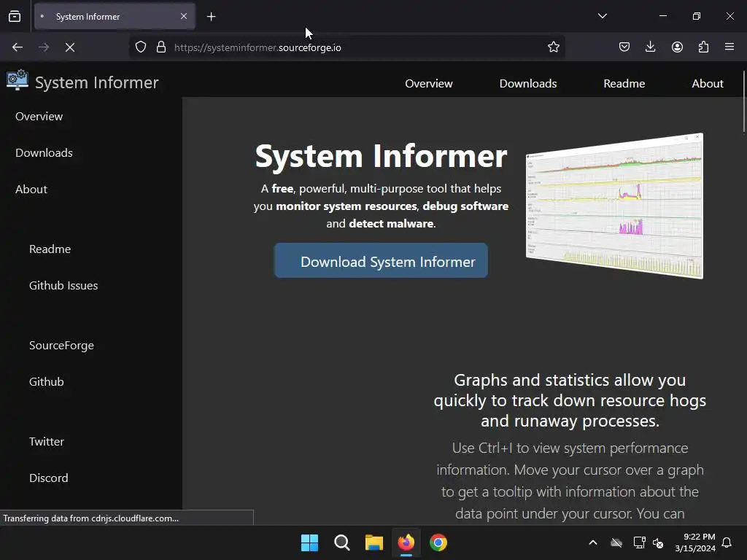The image size is (747, 560).
Task: Click the Download System Informer button
Action: 381,260
